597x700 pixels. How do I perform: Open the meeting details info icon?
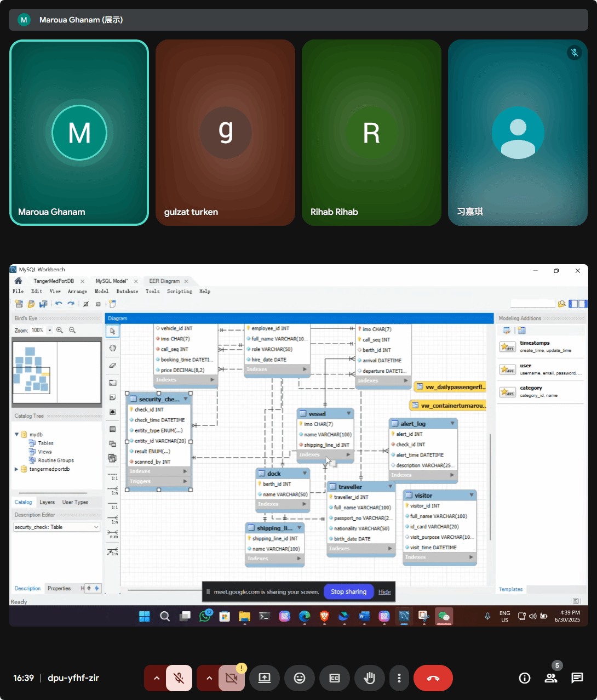pos(524,678)
